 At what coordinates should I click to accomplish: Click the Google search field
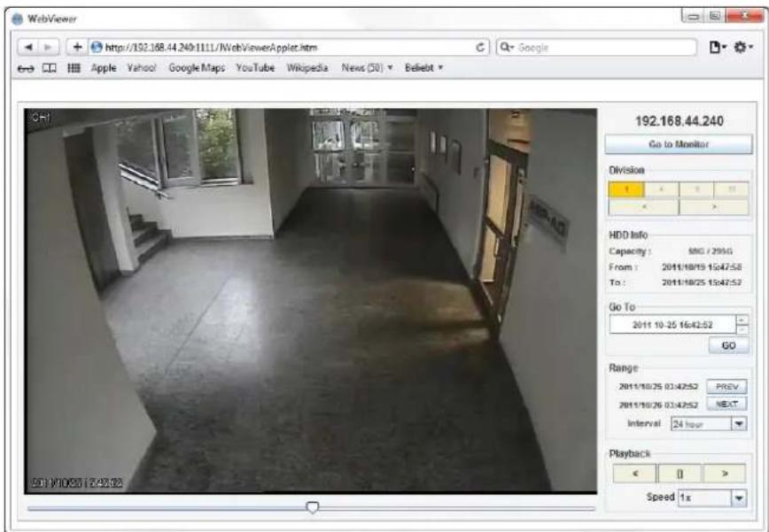tap(596, 47)
